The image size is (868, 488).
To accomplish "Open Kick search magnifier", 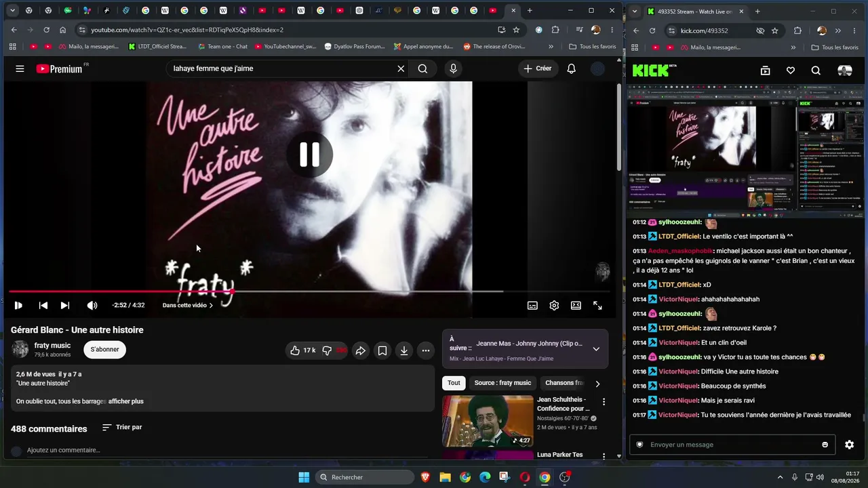I will tap(816, 70).
